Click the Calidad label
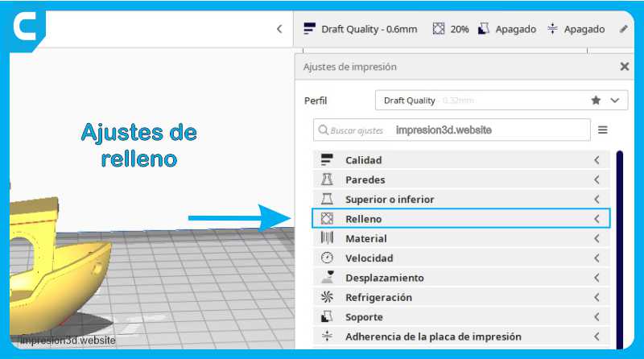The image size is (644, 359). [x=364, y=160]
